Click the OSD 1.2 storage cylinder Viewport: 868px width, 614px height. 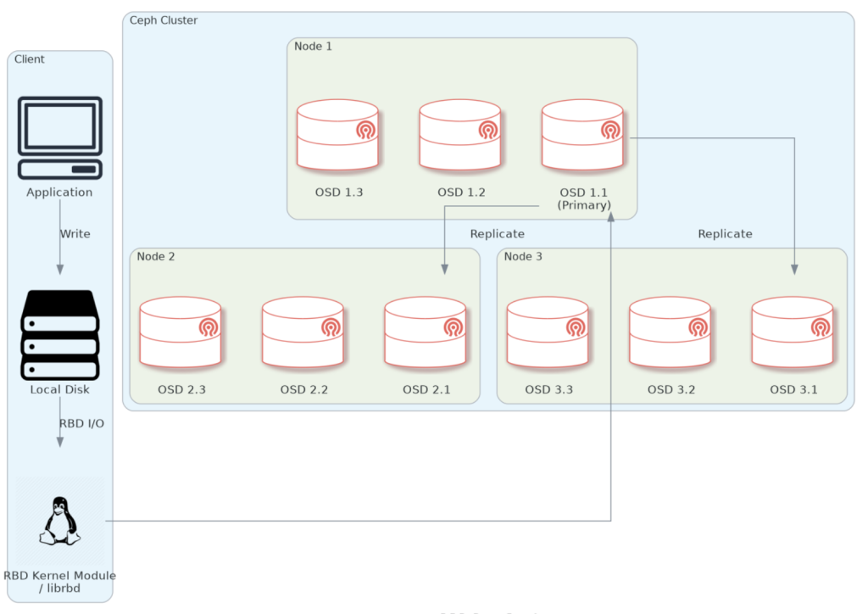click(x=460, y=136)
